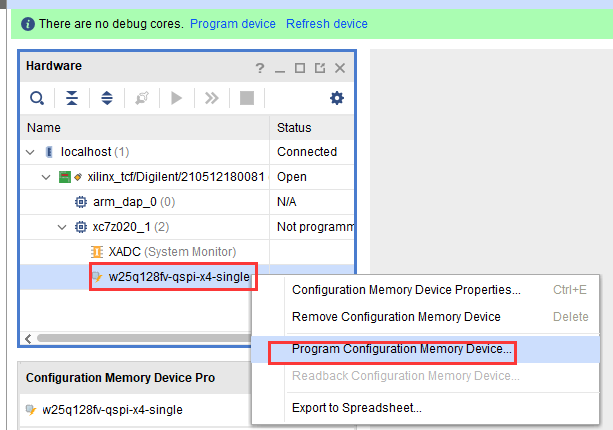Viewport: 613px width, 430px height.
Task: Open Hardware panel settings gear
Action: [x=337, y=98]
